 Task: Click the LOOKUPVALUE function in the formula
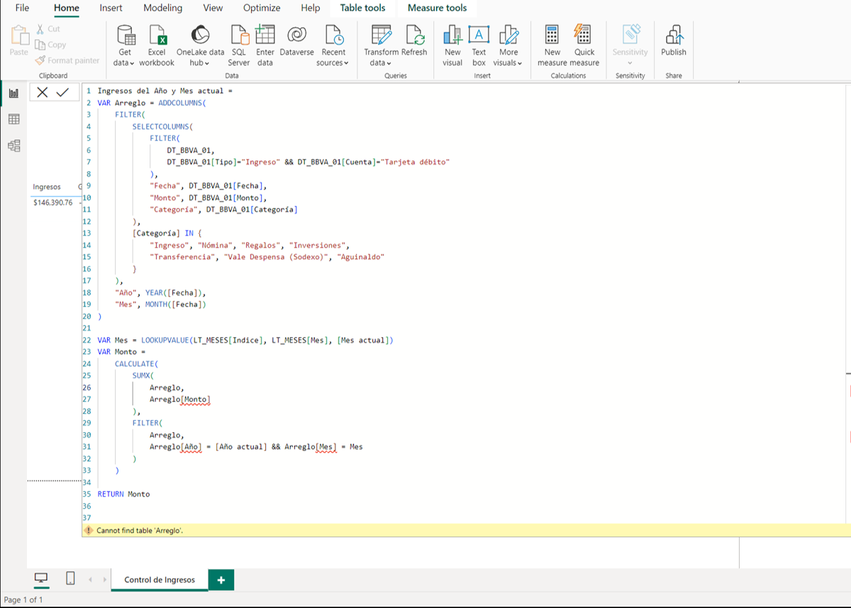coord(165,340)
